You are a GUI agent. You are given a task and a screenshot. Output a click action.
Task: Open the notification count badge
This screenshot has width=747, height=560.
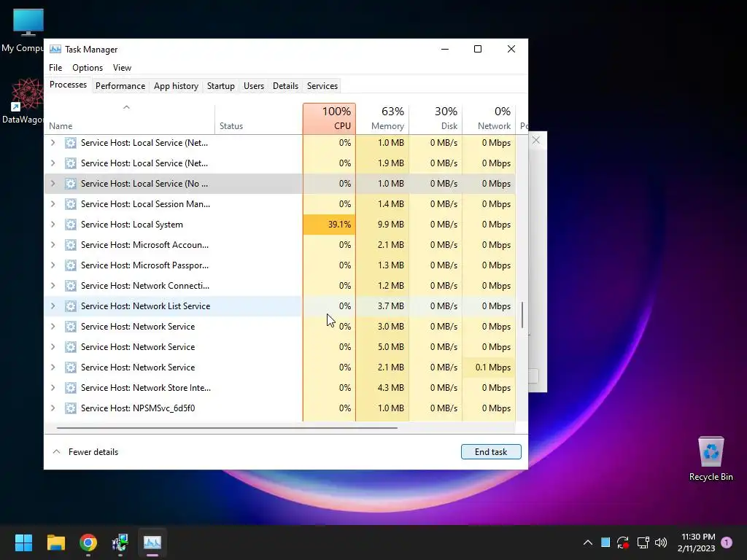tap(727, 542)
